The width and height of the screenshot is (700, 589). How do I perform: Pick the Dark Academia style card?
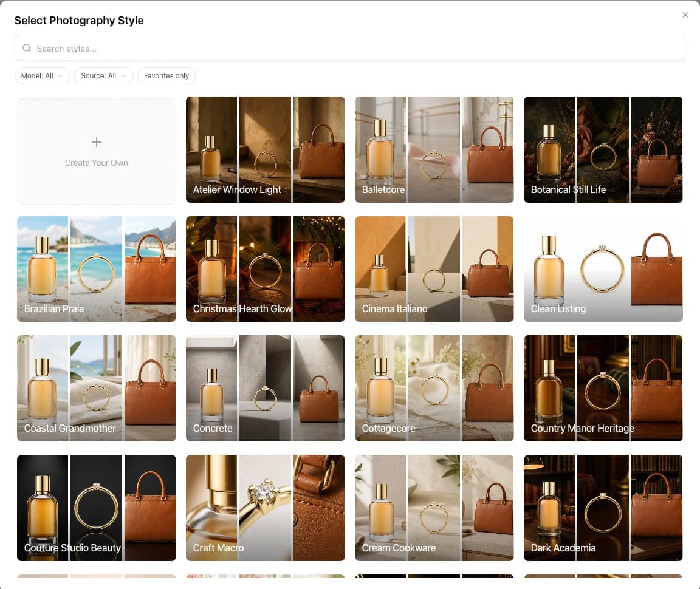click(603, 508)
